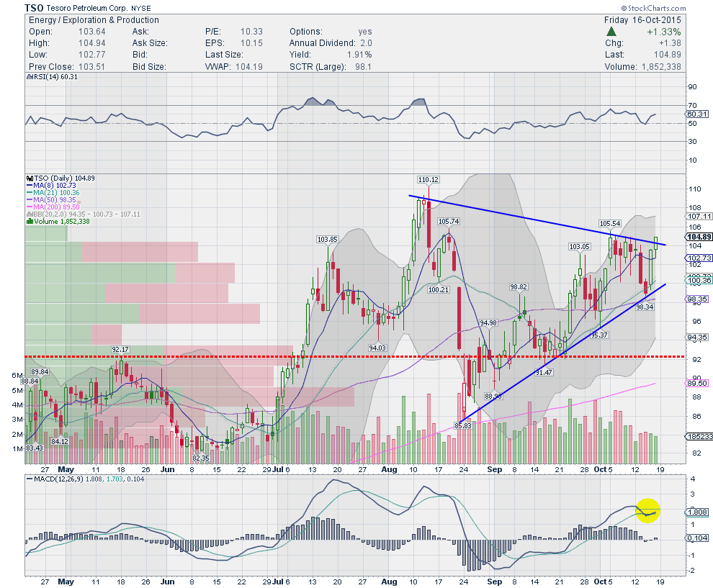Click the P/E value 10.33
Screen dimensions: 713x588
(251, 32)
